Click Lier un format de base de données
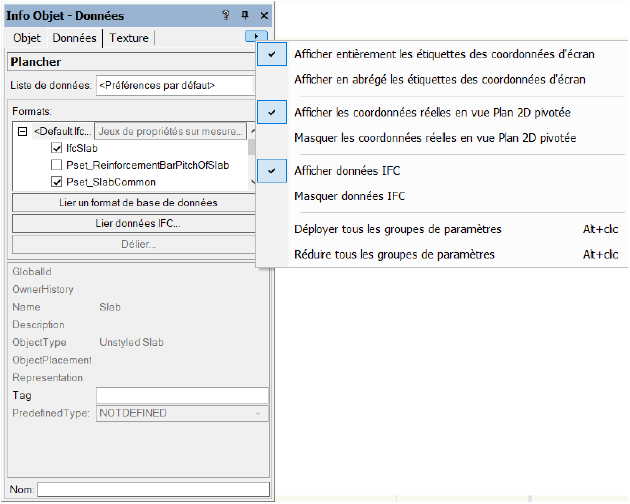 [x=138, y=203]
